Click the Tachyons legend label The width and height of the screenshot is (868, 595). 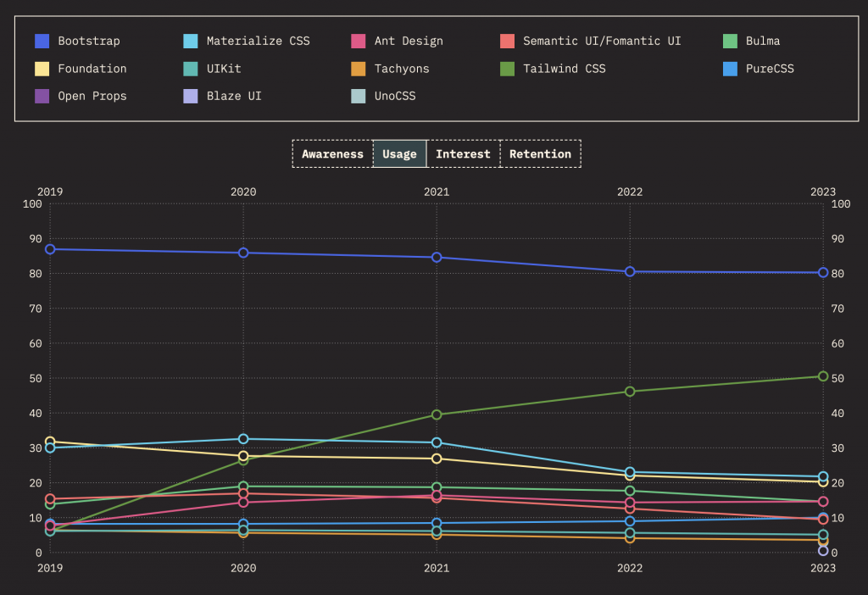pyautogui.click(x=402, y=69)
